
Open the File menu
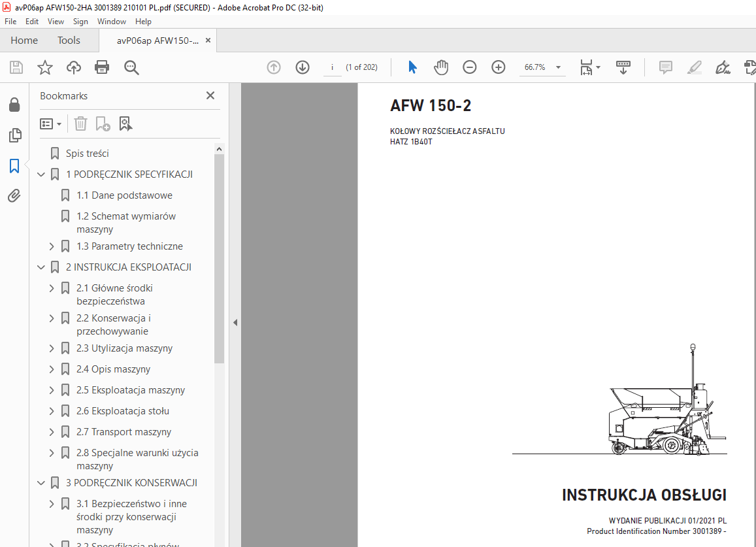[x=10, y=21]
